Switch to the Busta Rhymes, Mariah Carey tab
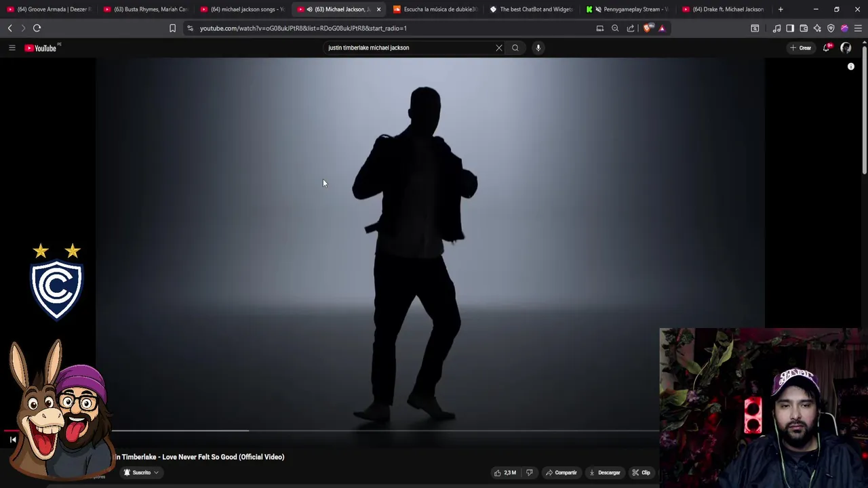 tap(146, 9)
